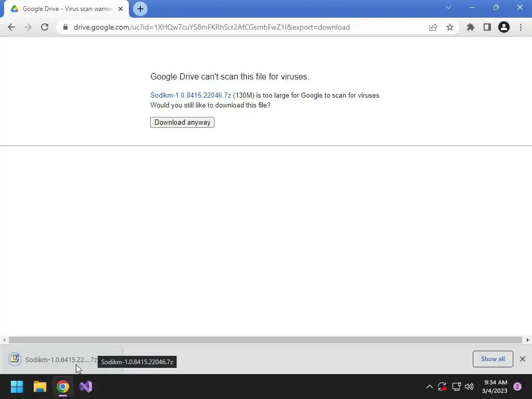The image size is (532, 399).
Task: Open downloaded Sodikm 7z item in download bar
Action: pyautogui.click(x=61, y=360)
